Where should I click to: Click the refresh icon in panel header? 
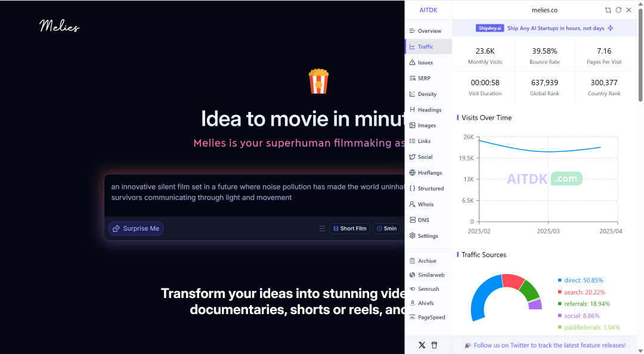[x=618, y=10]
